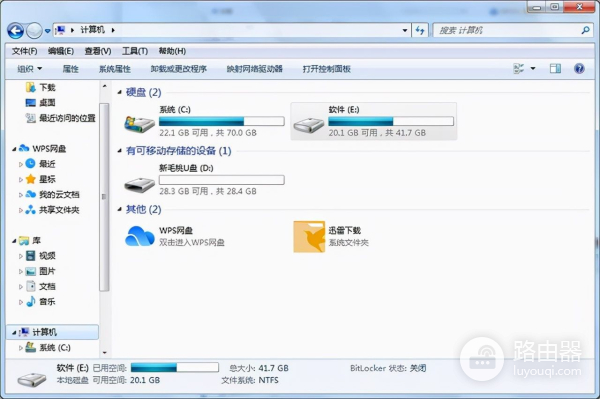600x399 pixels.
Task: Click 打开控制面板 toolbar button
Action: (327, 69)
